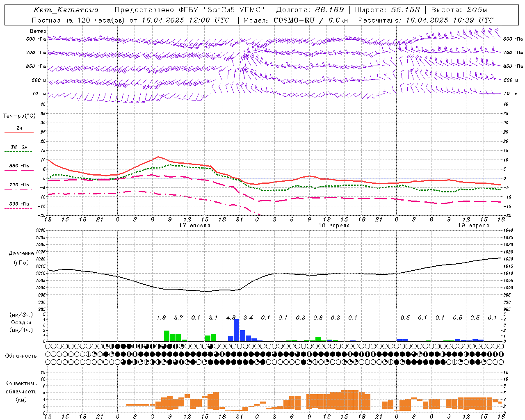Viewport: 525px width, 420px height.
Task: Select the provider text ФГБУ "ЗапСиб УГМС"
Action: pos(221,10)
